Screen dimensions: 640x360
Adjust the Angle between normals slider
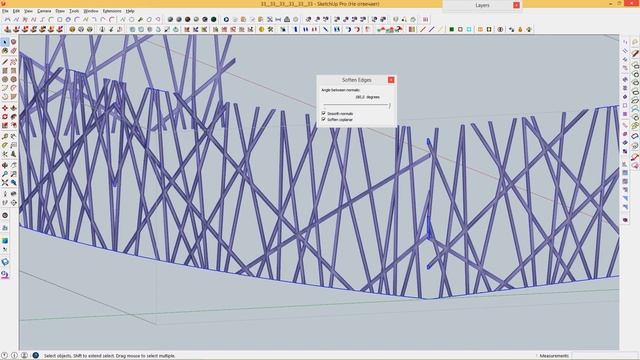(357, 105)
